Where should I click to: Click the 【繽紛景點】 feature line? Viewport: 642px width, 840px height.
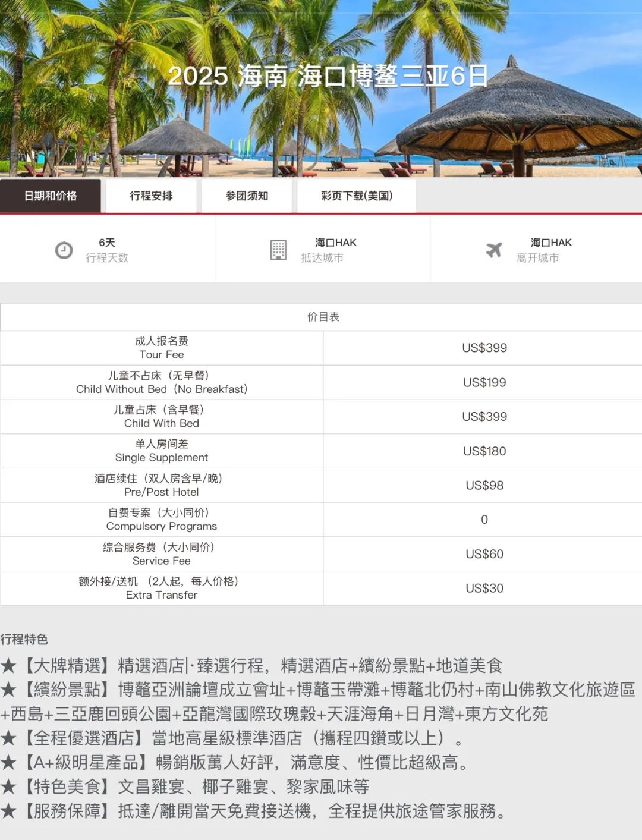pyautogui.click(x=318, y=701)
